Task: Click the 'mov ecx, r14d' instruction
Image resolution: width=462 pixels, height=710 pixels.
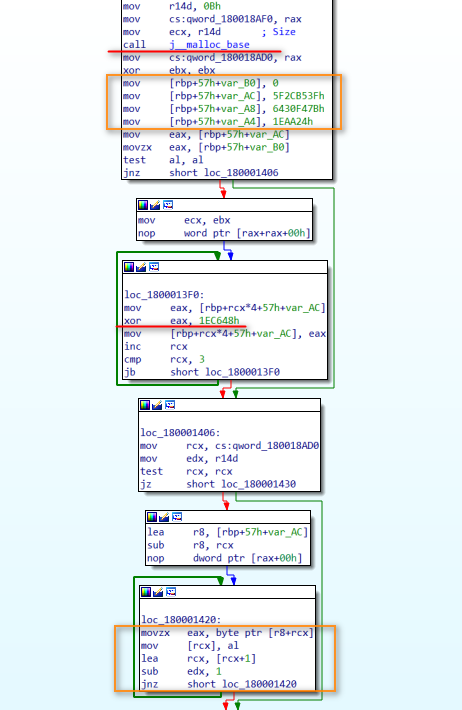Action: [172, 32]
